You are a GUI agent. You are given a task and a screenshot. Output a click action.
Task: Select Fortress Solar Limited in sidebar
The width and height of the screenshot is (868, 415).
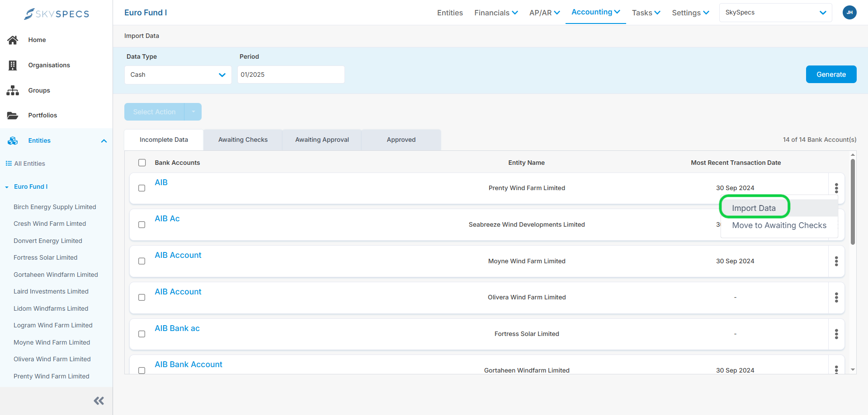[x=45, y=257]
